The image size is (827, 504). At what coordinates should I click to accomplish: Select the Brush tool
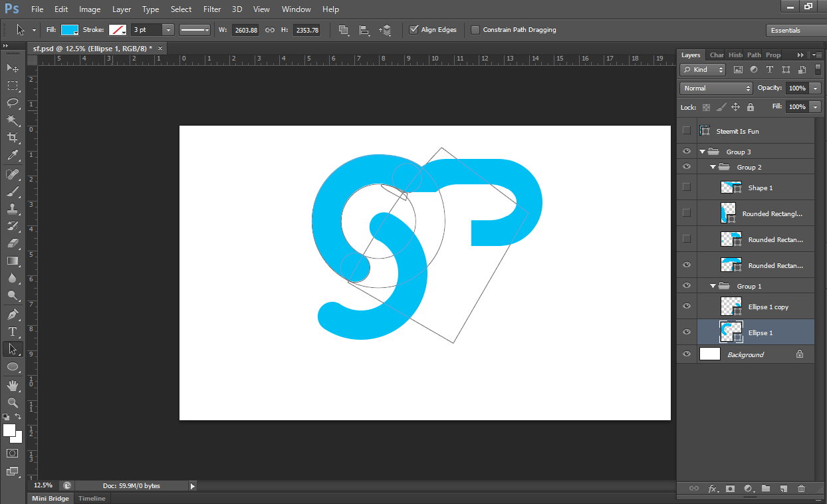pyautogui.click(x=13, y=191)
